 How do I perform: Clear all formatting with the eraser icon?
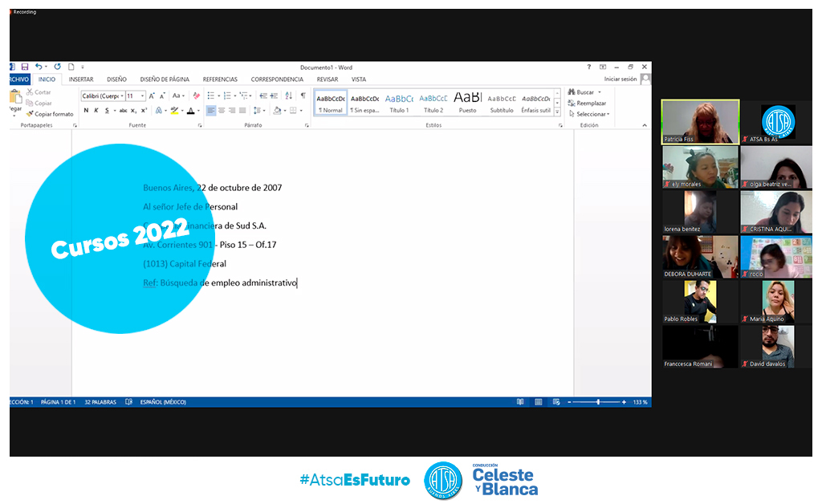tap(197, 96)
